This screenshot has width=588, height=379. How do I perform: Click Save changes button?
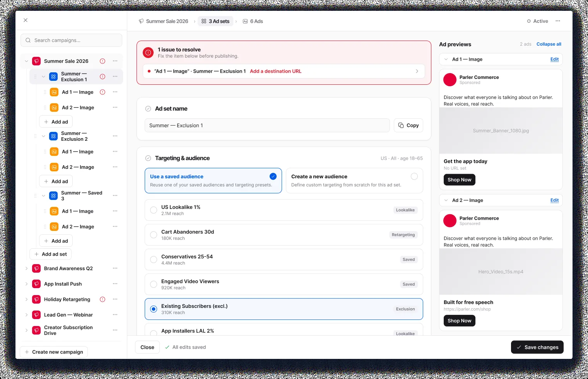(537, 347)
